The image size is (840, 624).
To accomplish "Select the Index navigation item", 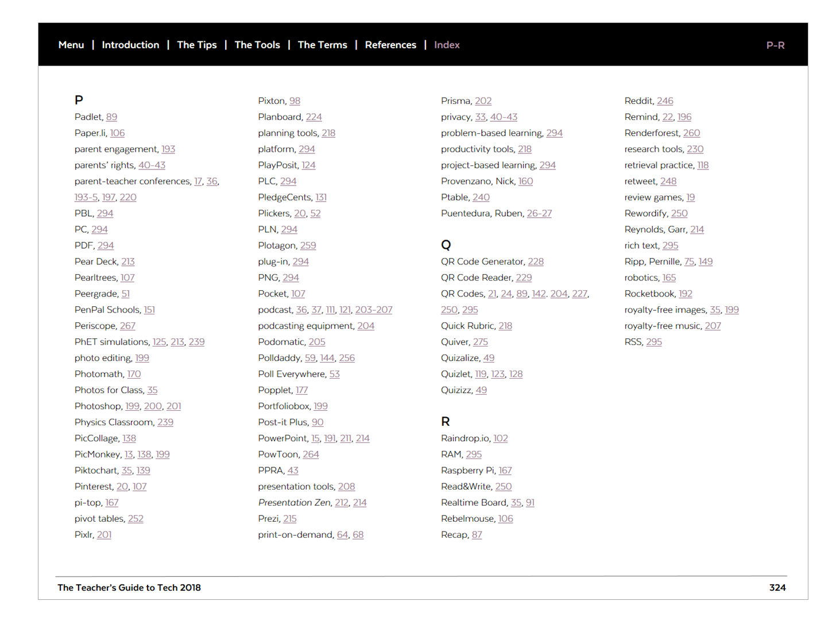I will coord(447,45).
